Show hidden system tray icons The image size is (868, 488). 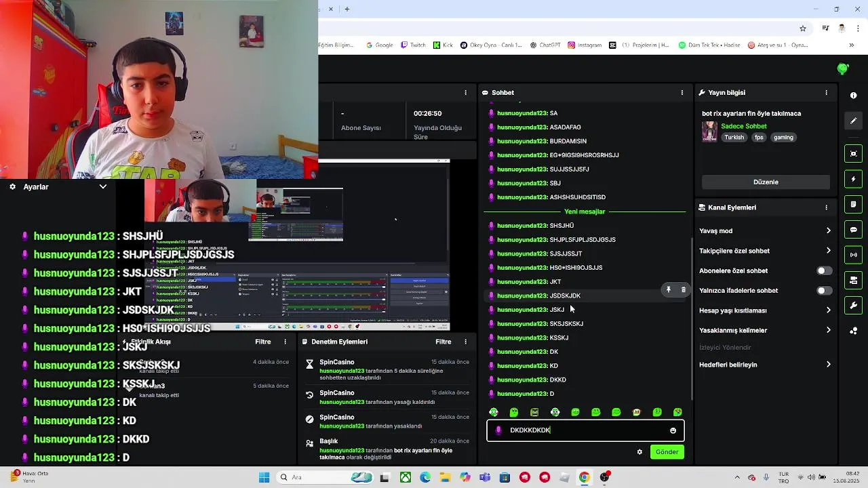click(738, 477)
